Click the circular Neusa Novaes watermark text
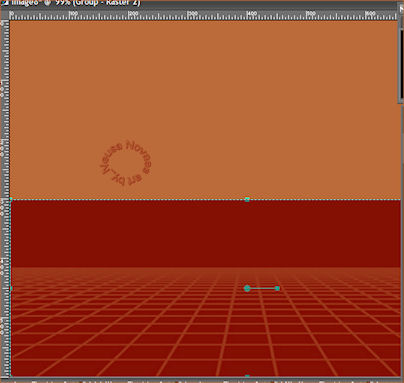 (126, 163)
